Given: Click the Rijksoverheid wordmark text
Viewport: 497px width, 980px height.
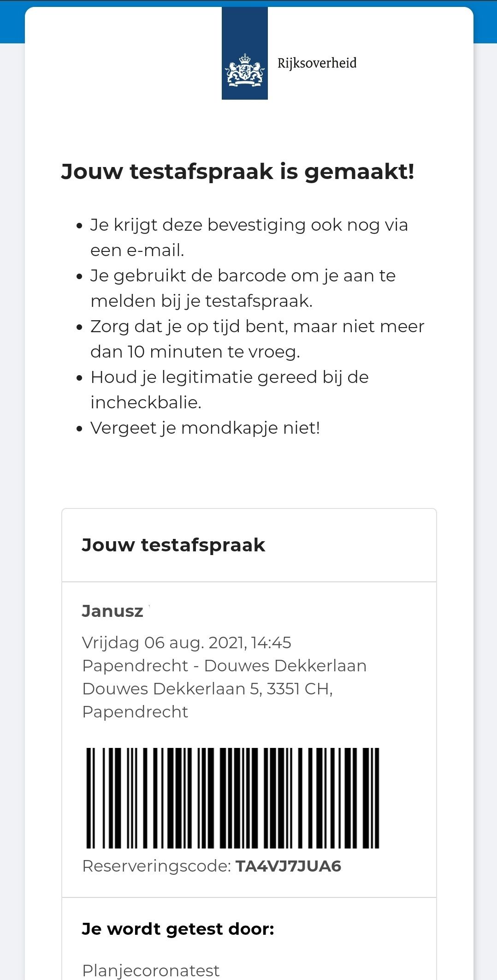Looking at the screenshot, I should (317, 63).
